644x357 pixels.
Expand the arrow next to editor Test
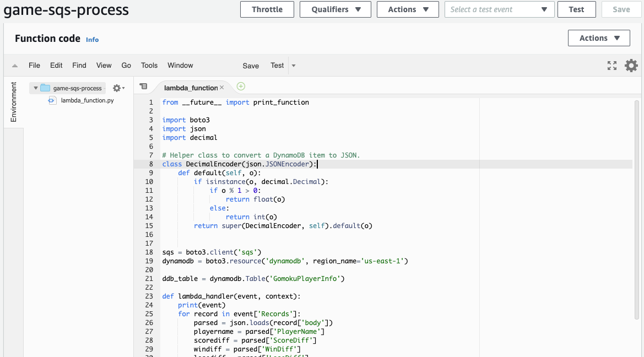pyautogui.click(x=293, y=66)
